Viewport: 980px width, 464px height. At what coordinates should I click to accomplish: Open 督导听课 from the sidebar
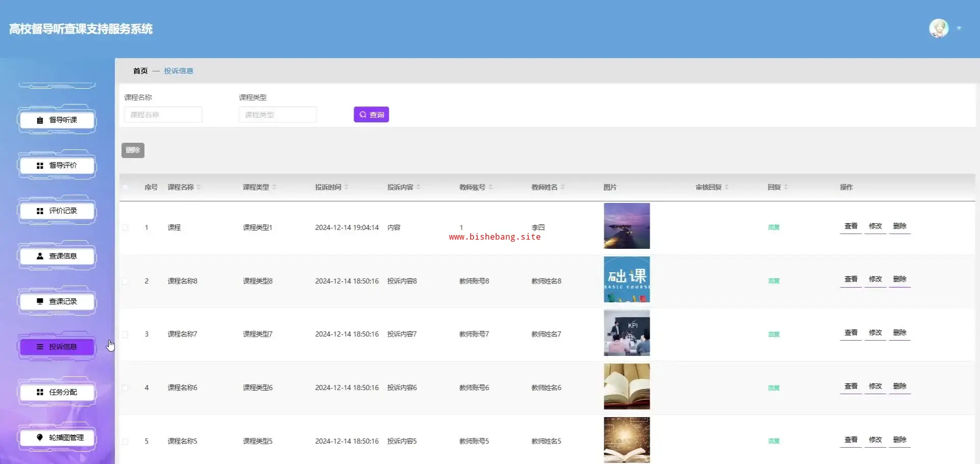coord(57,120)
